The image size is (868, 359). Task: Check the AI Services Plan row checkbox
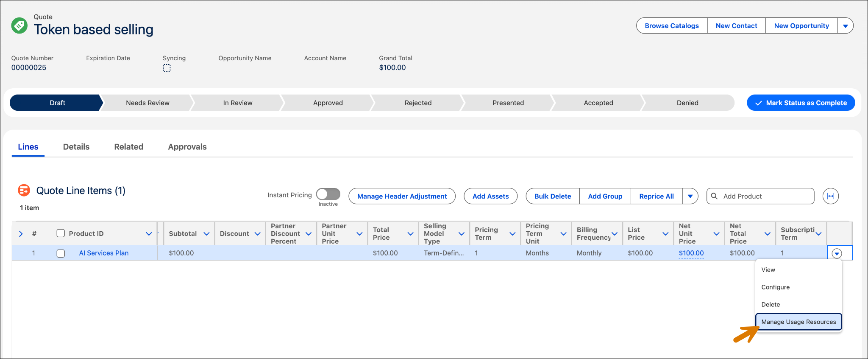(x=61, y=253)
